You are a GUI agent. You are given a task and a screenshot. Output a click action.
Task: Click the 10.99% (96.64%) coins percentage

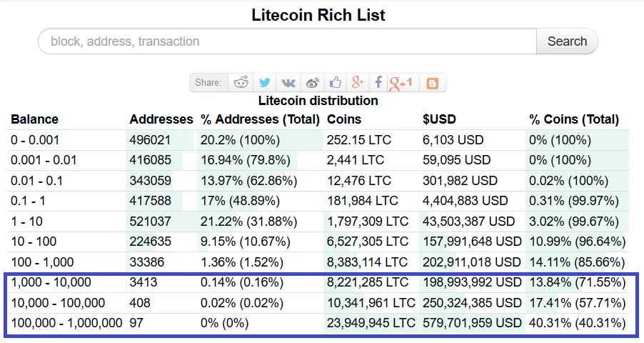pos(578,242)
